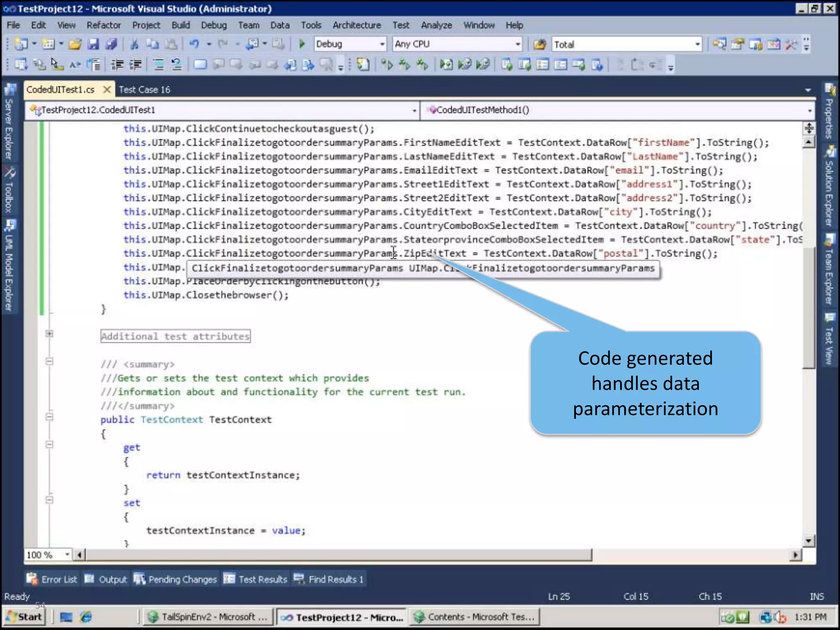
Task: Switch to the Test Case 16 tab
Action: 144,90
